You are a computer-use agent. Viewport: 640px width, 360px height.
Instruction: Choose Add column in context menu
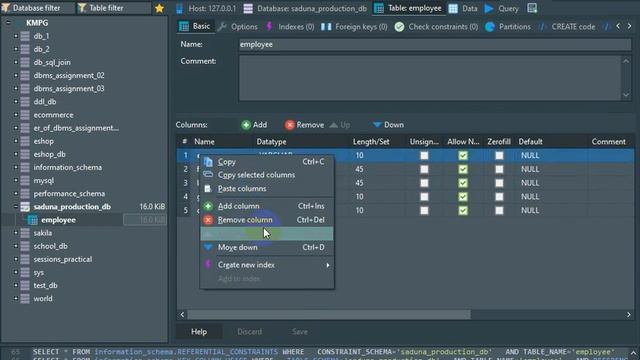click(x=267, y=206)
